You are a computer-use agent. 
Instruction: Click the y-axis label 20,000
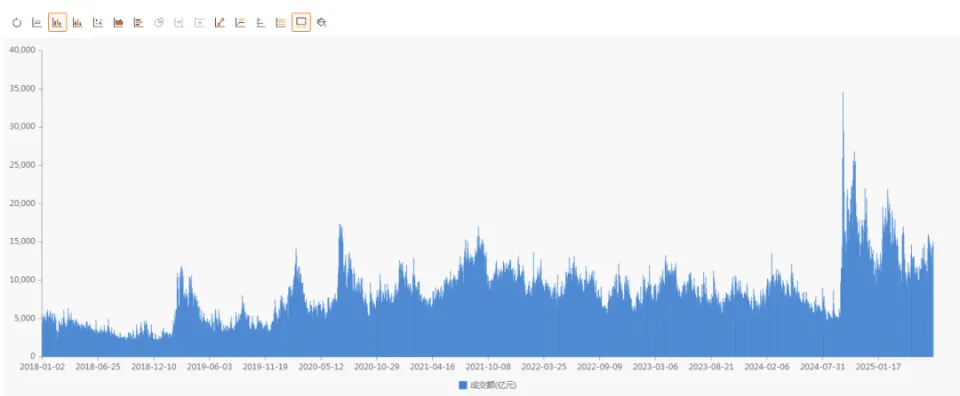pos(23,204)
